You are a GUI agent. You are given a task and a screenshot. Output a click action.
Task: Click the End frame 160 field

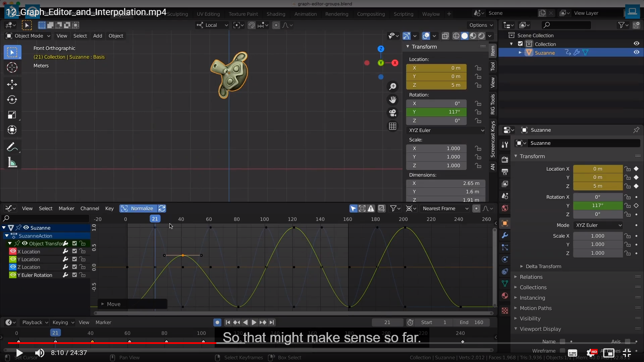coord(471,322)
